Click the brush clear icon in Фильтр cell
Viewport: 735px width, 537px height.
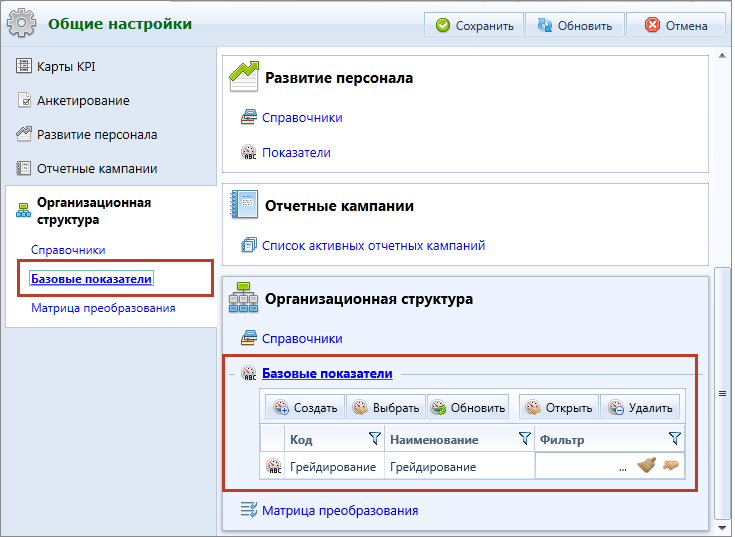[x=646, y=465]
